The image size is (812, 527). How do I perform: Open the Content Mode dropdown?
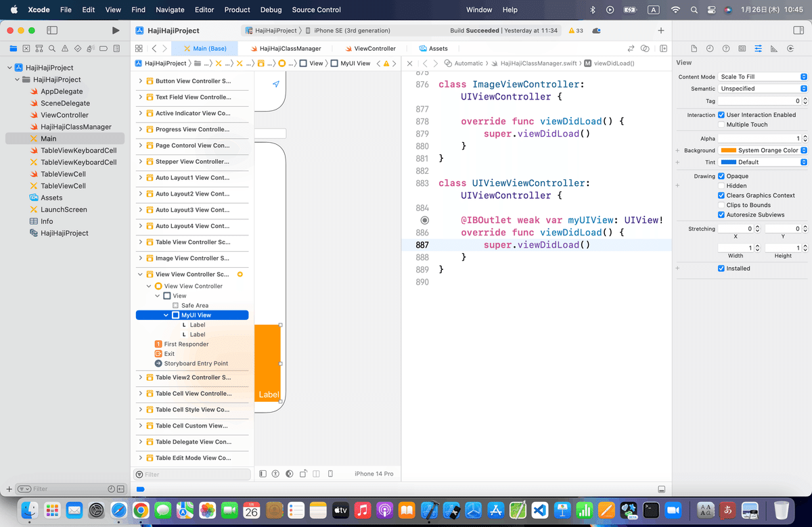point(763,77)
